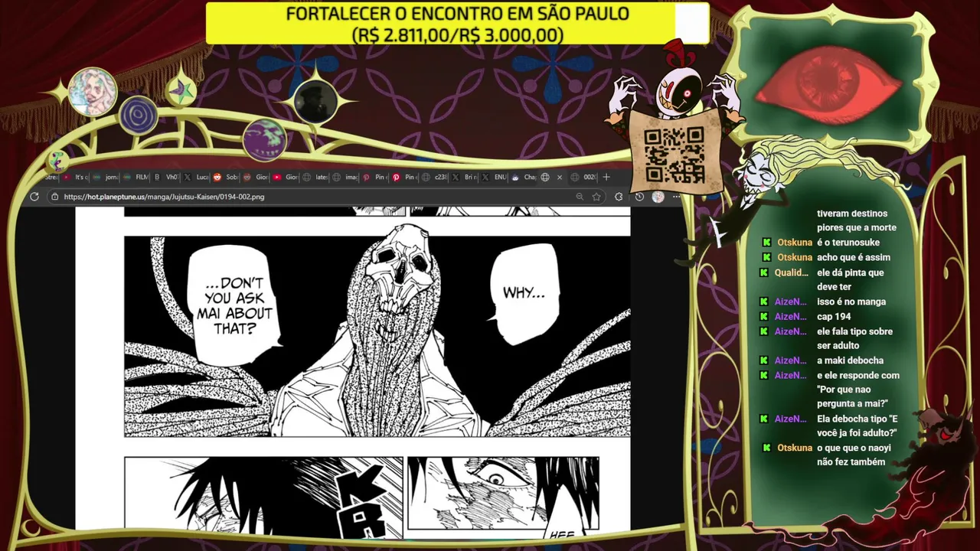The width and height of the screenshot is (980, 551).
Task: Open the browser settings and more menu
Action: click(x=676, y=197)
